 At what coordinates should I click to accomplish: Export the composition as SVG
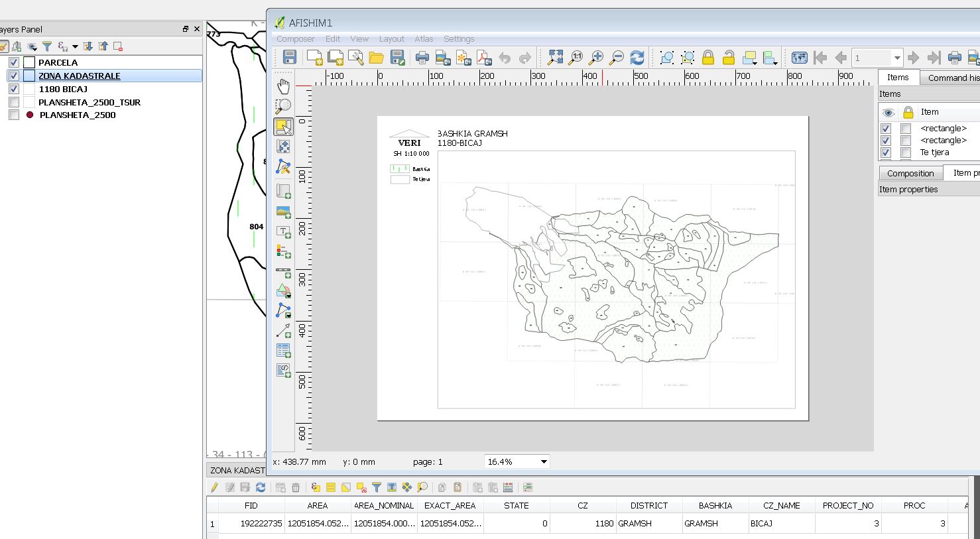[463, 58]
